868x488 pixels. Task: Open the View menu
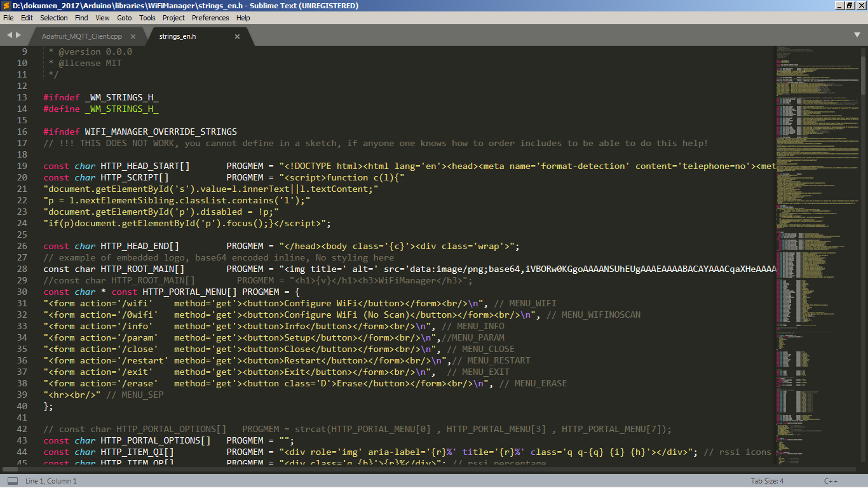click(x=102, y=18)
